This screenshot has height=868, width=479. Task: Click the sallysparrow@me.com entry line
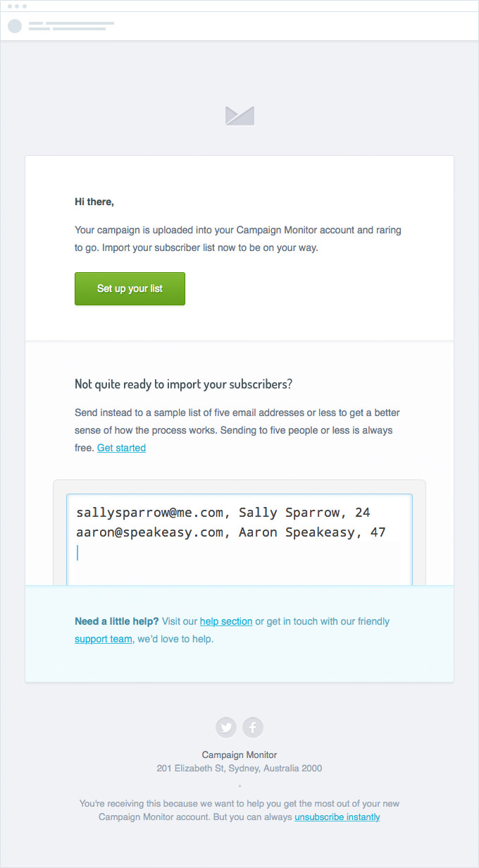[x=223, y=513]
